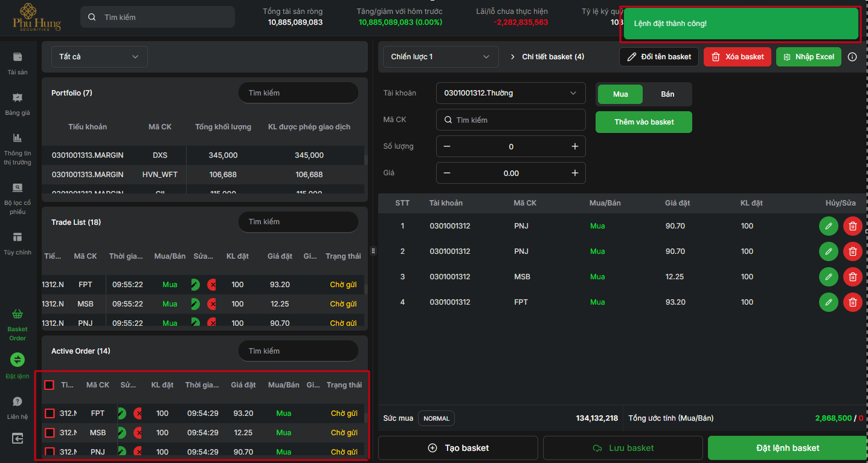This screenshot has width=868, height=463.
Task: Increase Số lượng with the plus button
Action: tap(574, 146)
